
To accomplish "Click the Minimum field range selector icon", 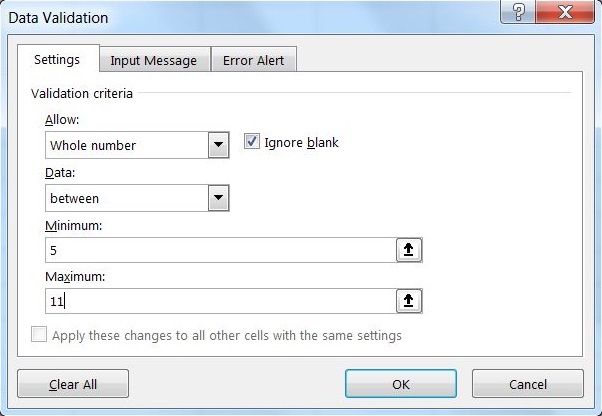I will pos(410,251).
